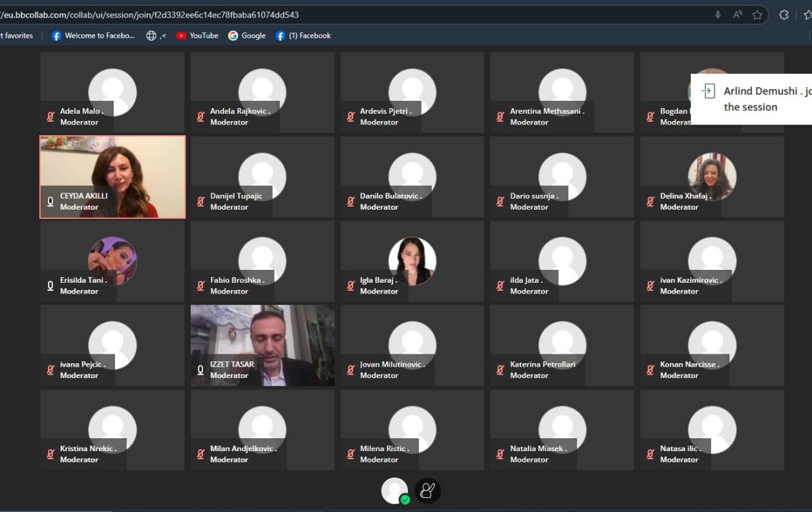Click microphone icon next to IZZET TASAR
The image size is (812, 512).
point(200,370)
